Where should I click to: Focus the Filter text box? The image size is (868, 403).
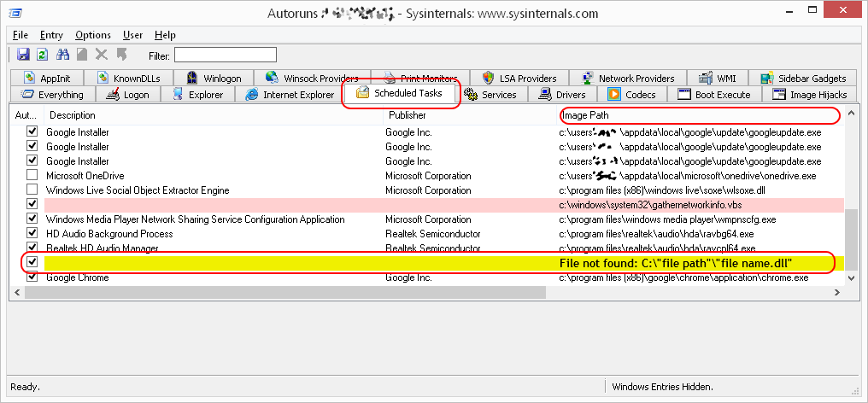(226, 55)
